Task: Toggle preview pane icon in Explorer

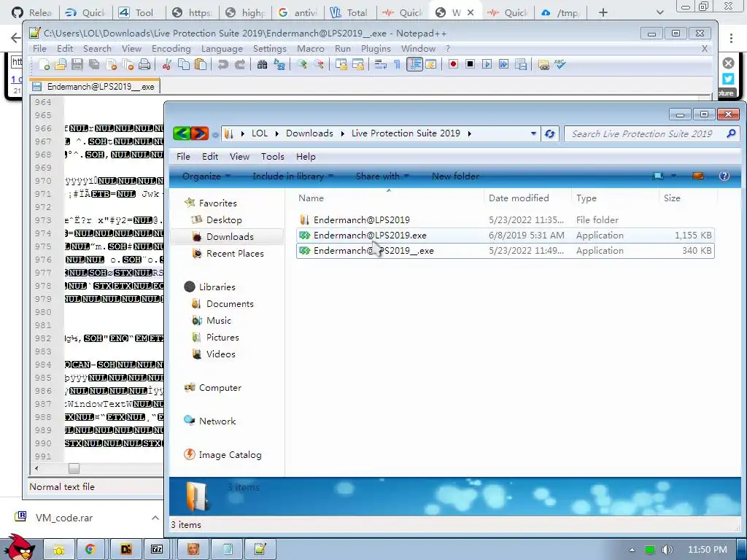Action: coord(698,176)
